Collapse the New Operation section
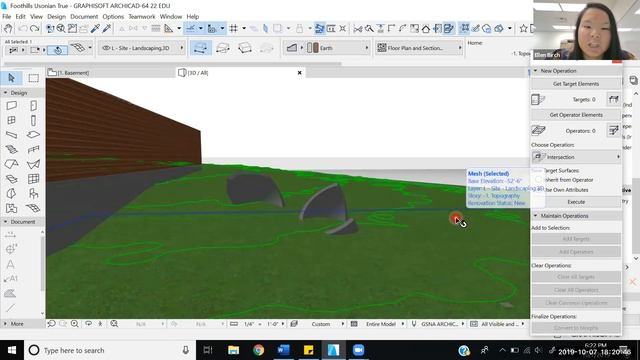This screenshot has height=360, width=640. (x=535, y=71)
